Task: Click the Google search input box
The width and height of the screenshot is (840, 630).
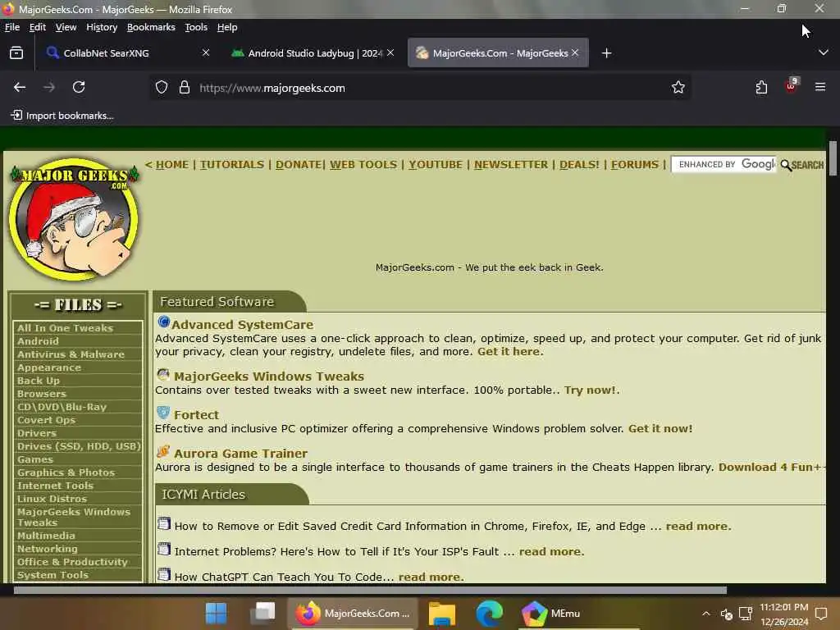Action: [724, 164]
